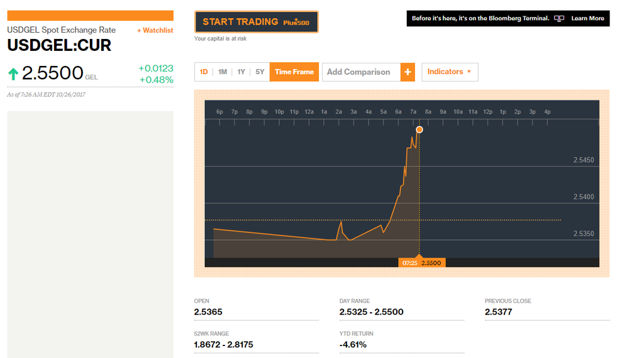Click the +0.0123 change value
Viewport: 644px width, 358px height.
pyautogui.click(x=156, y=68)
